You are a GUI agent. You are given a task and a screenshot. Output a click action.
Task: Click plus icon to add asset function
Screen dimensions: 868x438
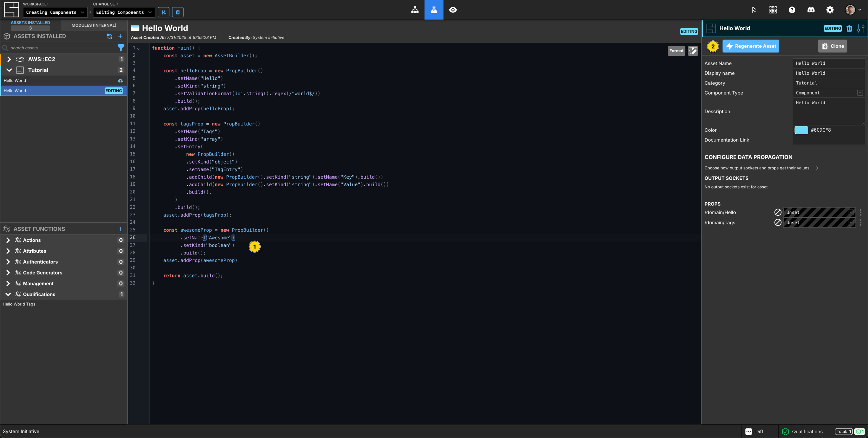pyautogui.click(x=120, y=229)
